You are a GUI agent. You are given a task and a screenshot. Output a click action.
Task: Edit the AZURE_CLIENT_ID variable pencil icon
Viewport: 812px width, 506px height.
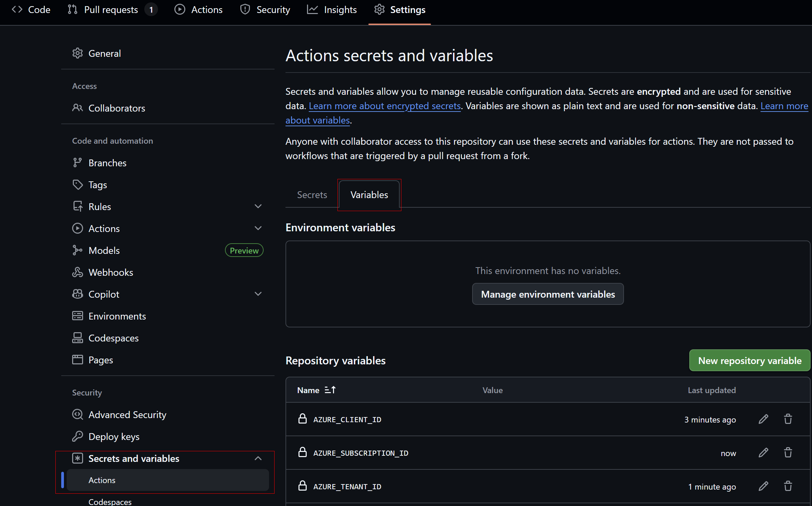(x=763, y=419)
